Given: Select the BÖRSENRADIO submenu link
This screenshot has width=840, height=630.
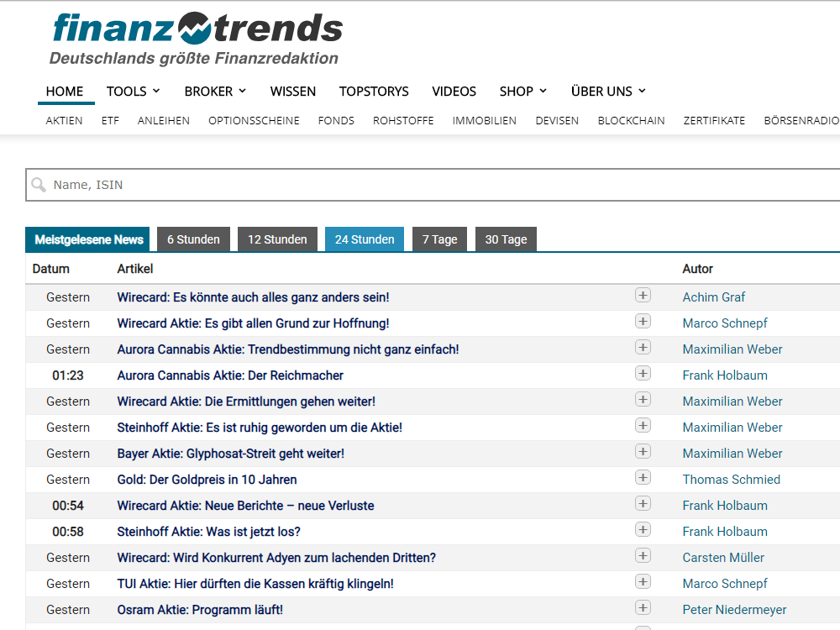Looking at the screenshot, I should tap(801, 120).
